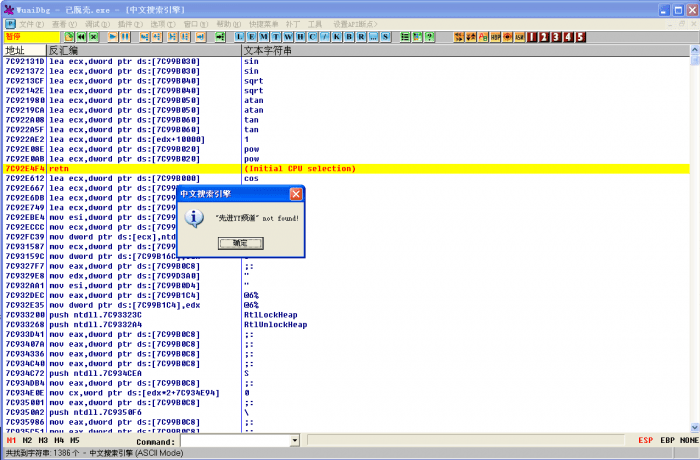
Task: Click the C (CPU) toolbar button
Action: (310, 37)
